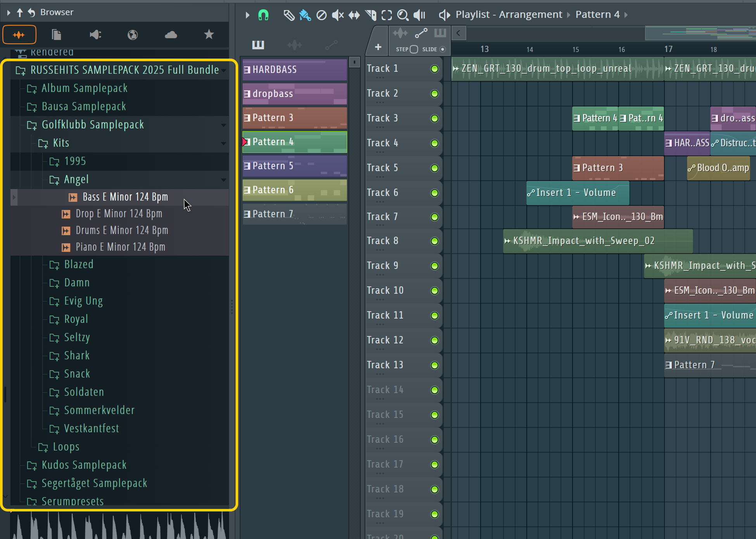This screenshot has height=539, width=756.
Task: Expand the Kudos Samplepack folder
Action: pos(84,465)
